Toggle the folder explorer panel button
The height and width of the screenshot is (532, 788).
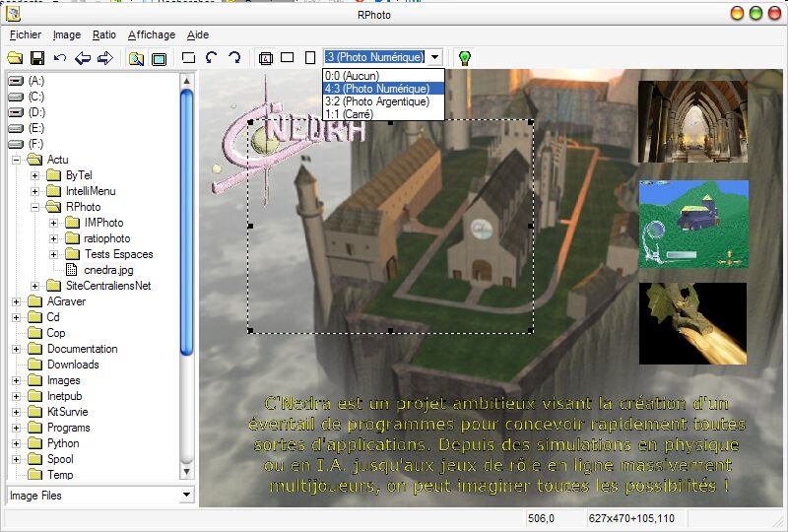click(136, 58)
